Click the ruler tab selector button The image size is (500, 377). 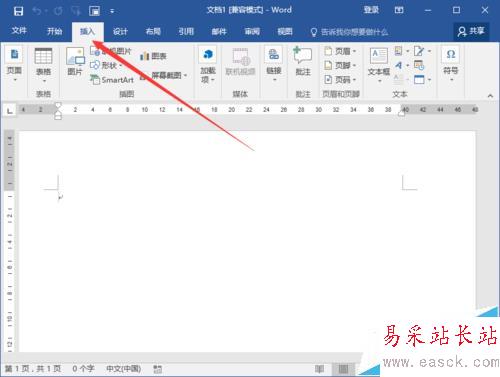point(10,110)
